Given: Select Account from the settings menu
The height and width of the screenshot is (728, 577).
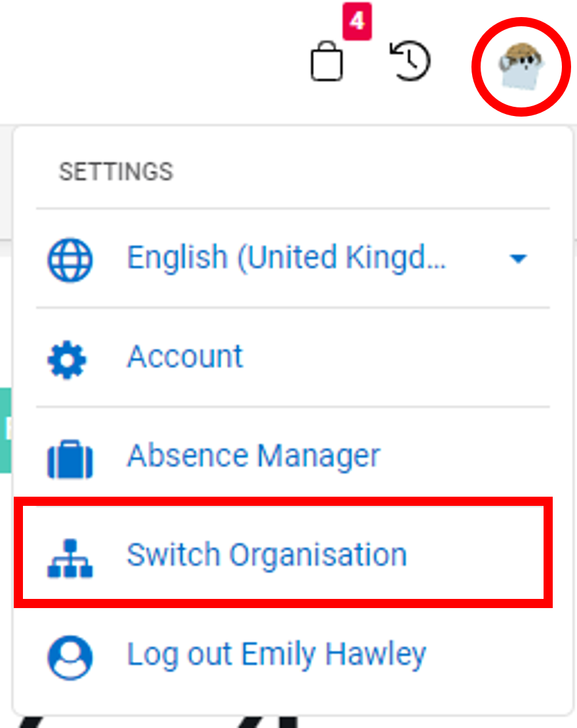Looking at the screenshot, I should (x=185, y=356).
